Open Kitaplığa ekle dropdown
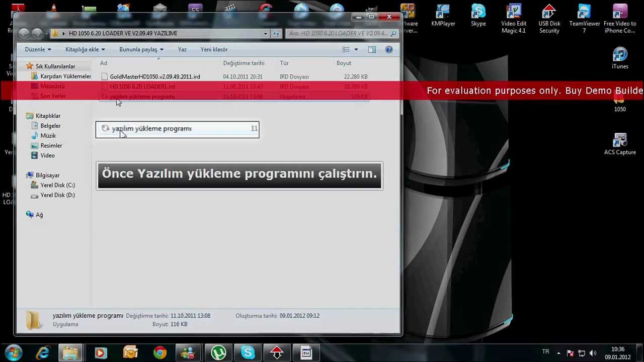 click(x=85, y=49)
